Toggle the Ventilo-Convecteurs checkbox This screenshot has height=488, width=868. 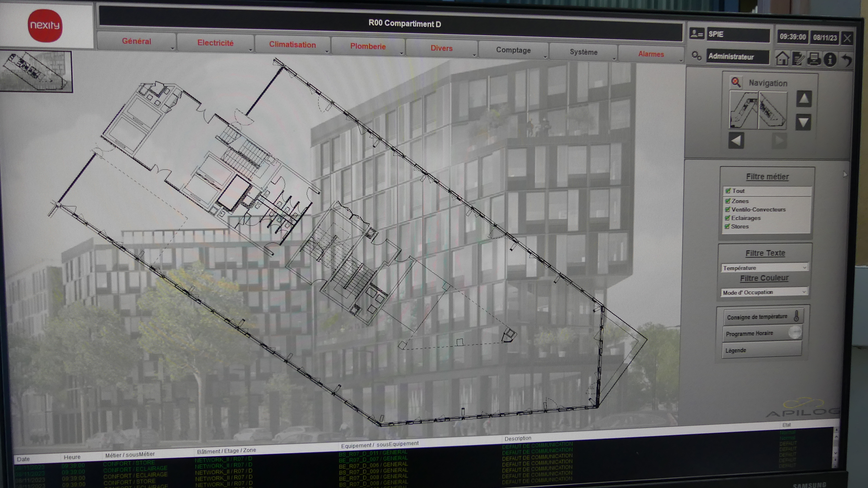click(728, 209)
